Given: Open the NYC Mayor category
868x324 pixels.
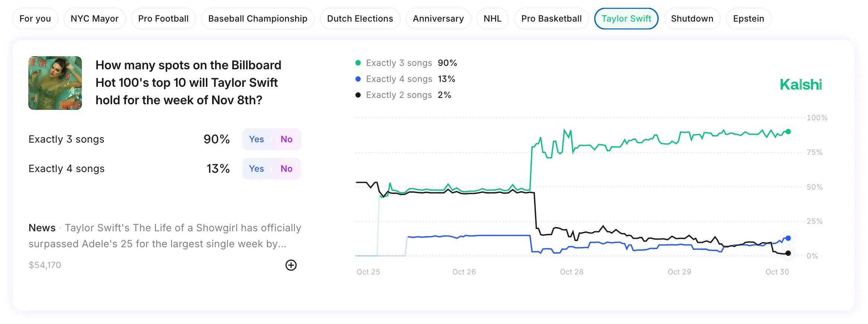Looking at the screenshot, I should [x=95, y=18].
